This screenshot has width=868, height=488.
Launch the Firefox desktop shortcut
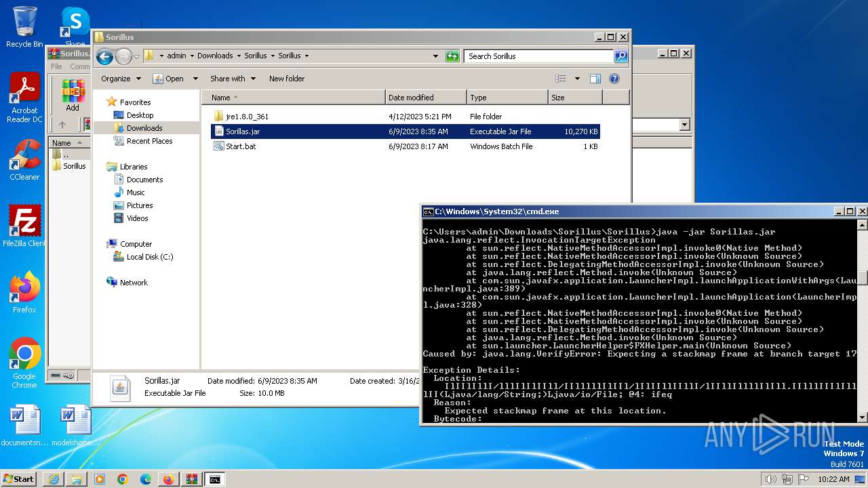click(24, 292)
